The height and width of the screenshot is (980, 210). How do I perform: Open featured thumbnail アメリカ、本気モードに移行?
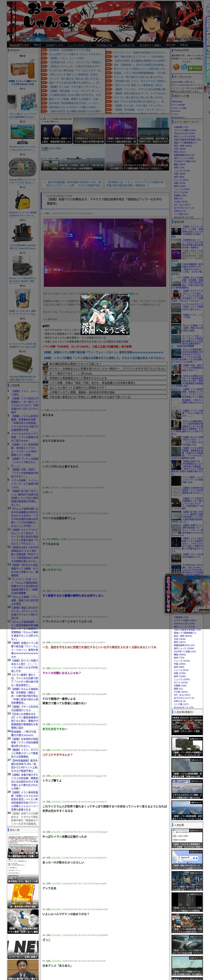pyautogui.click(x=56, y=131)
